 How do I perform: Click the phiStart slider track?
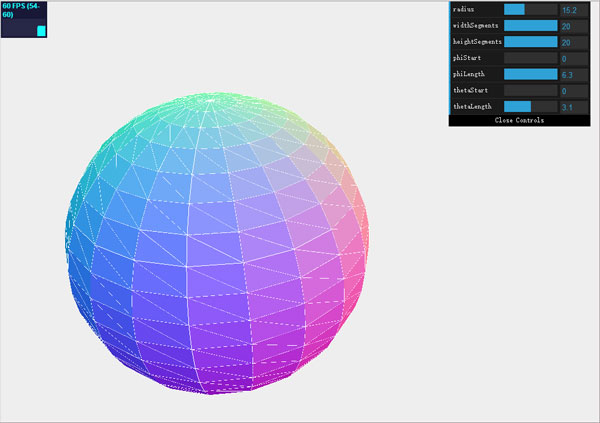(530, 58)
